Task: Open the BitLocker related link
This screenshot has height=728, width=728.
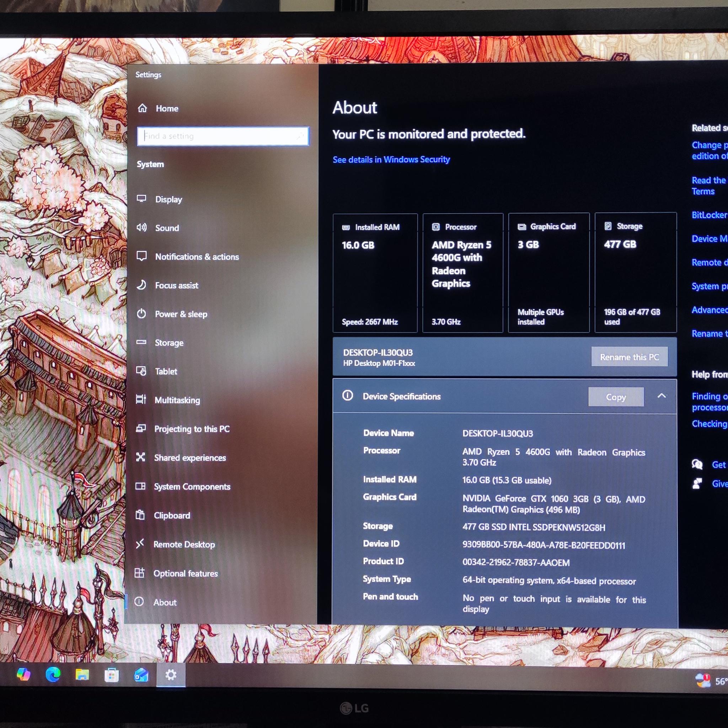Action: point(709,215)
